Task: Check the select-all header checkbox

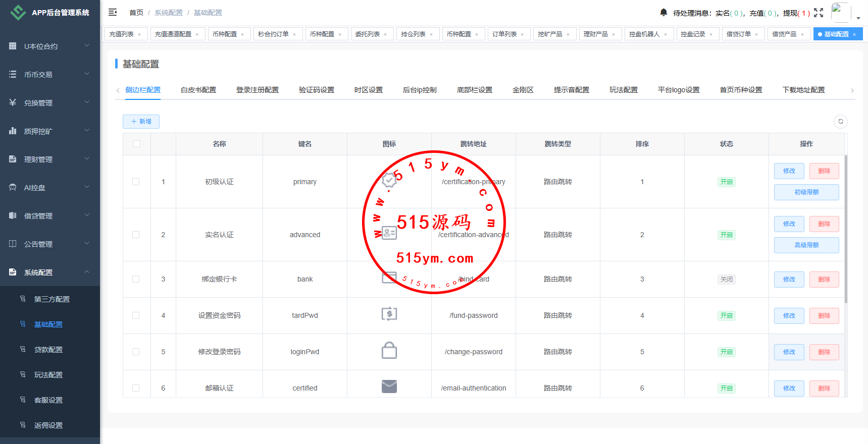Action: coord(137,144)
